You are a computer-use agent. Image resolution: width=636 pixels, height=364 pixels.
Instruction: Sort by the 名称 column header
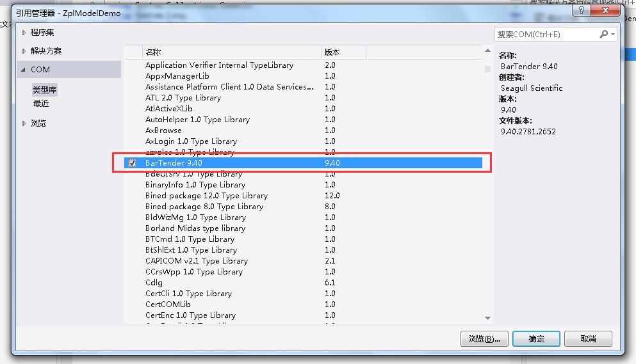coord(232,52)
